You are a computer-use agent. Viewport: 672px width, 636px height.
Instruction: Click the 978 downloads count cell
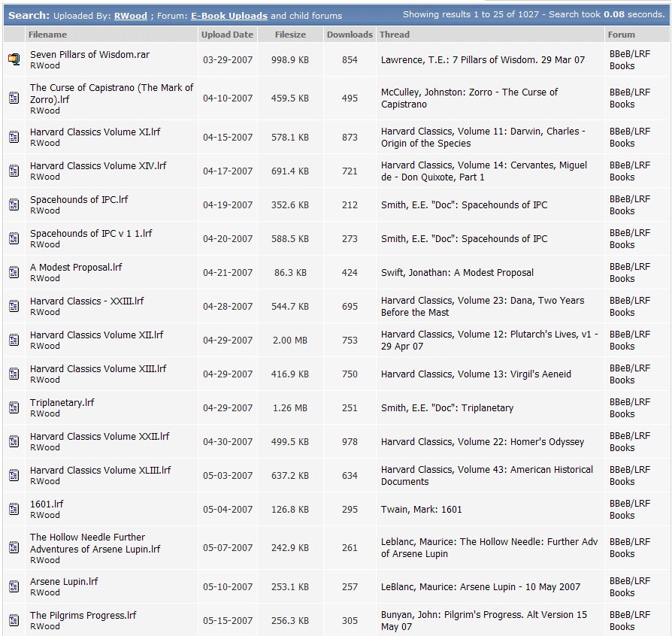(x=350, y=442)
